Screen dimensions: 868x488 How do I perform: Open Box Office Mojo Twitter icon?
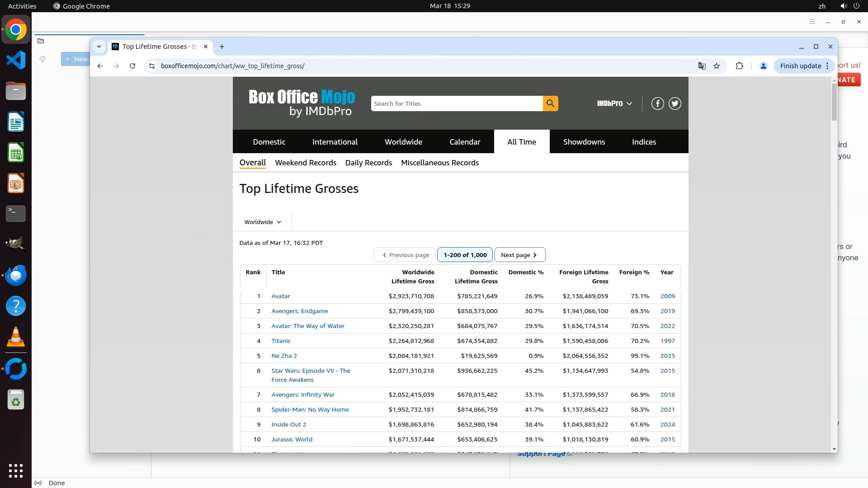click(x=675, y=103)
